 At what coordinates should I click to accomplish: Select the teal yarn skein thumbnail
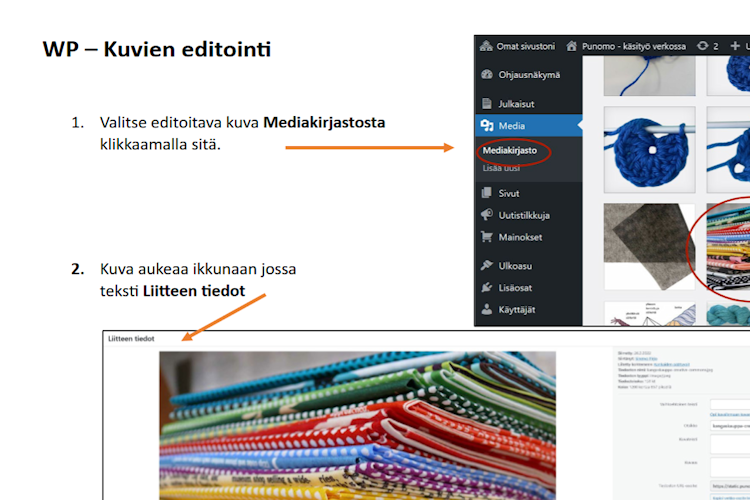coord(728,313)
